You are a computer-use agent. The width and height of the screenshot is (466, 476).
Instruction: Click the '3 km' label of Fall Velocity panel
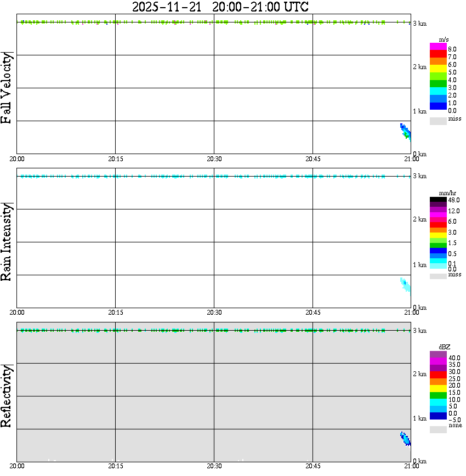pyautogui.click(x=419, y=24)
